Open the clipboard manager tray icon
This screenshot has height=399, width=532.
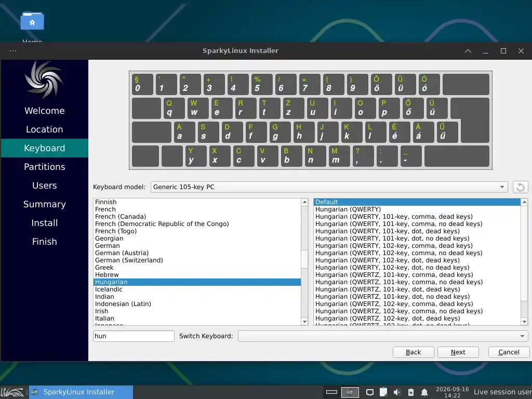383,392
